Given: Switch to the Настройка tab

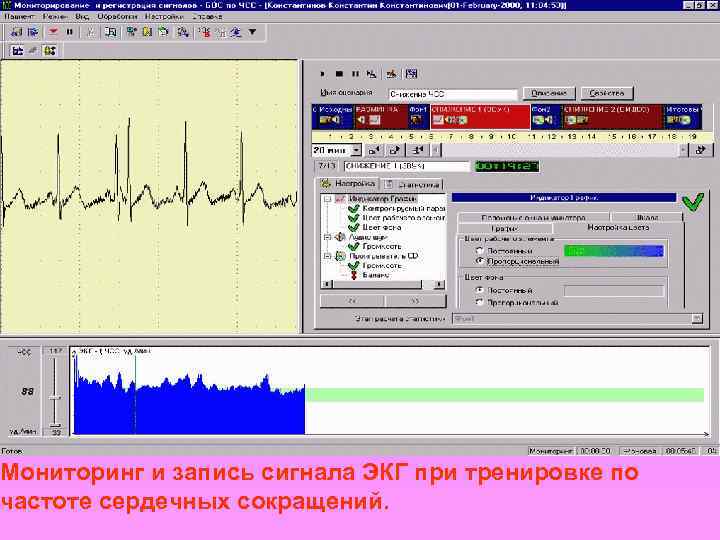Looking at the screenshot, I should tap(348, 184).
